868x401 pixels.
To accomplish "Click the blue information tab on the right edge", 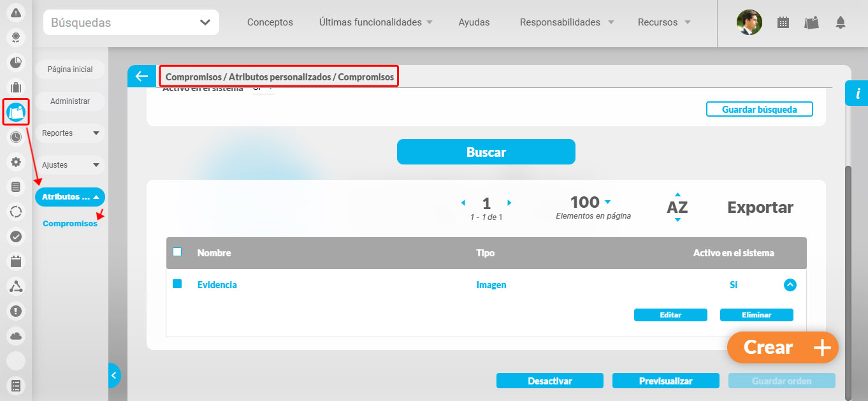I will coord(857,93).
